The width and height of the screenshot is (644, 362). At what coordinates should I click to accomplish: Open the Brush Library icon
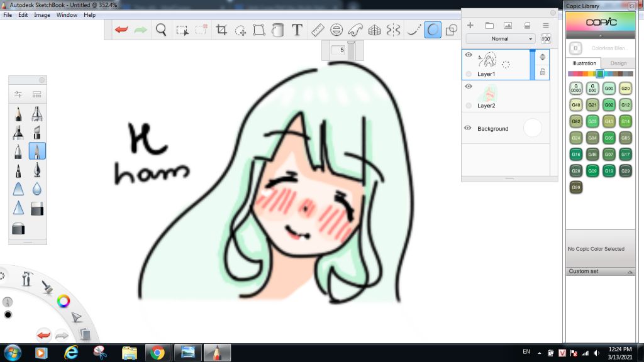click(x=36, y=94)
